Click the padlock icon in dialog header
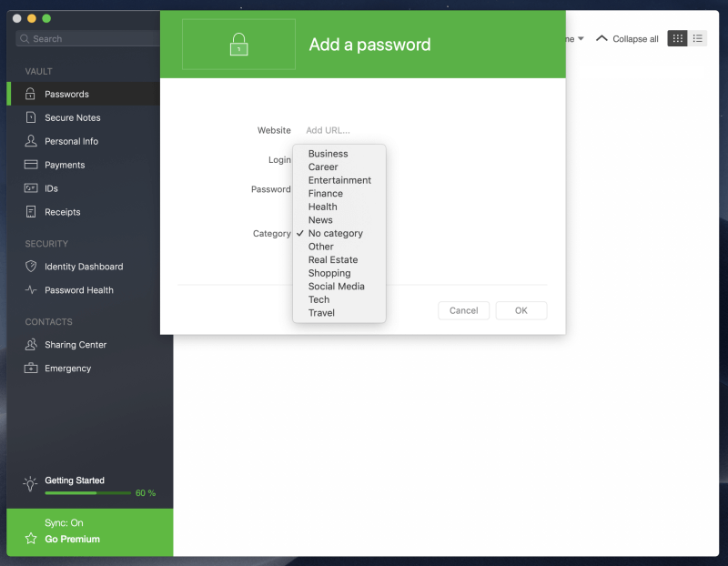This screenshot has width=728, height=566. coord(239,45)
